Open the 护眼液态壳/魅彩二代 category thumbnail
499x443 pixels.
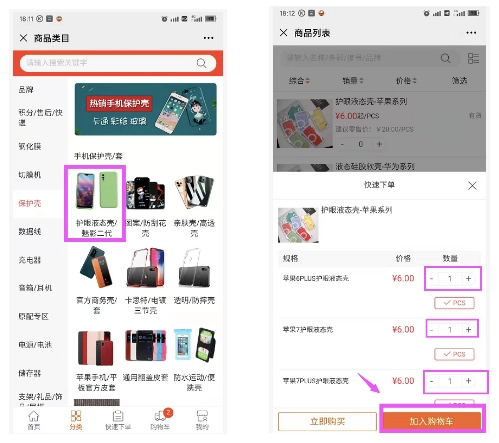pyautogui.click(x=96, y=203)
